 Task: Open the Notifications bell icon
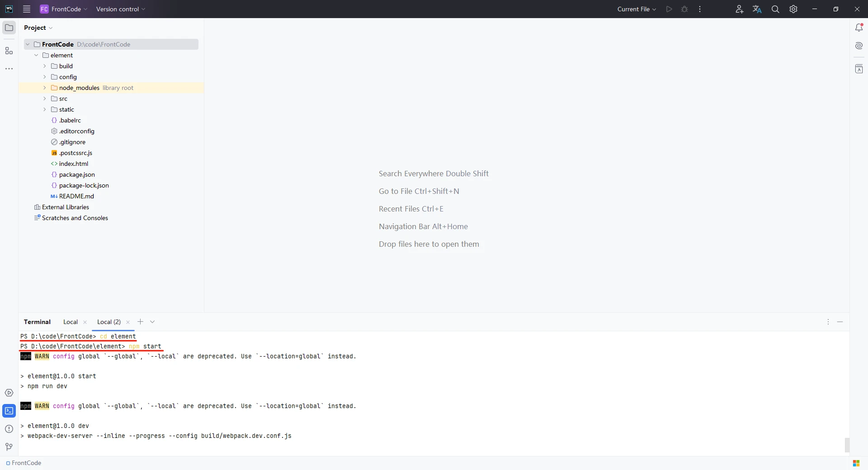859,28
